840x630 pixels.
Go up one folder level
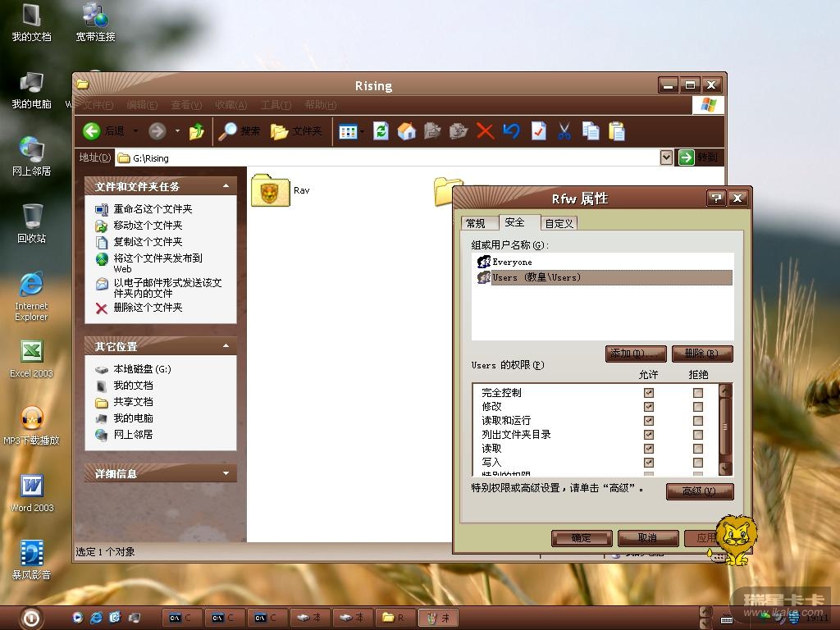[x=197, y=130]
